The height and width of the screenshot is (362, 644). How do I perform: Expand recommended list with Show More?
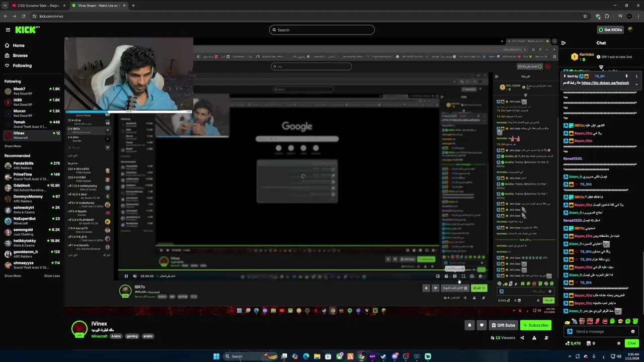coord(13,276)
